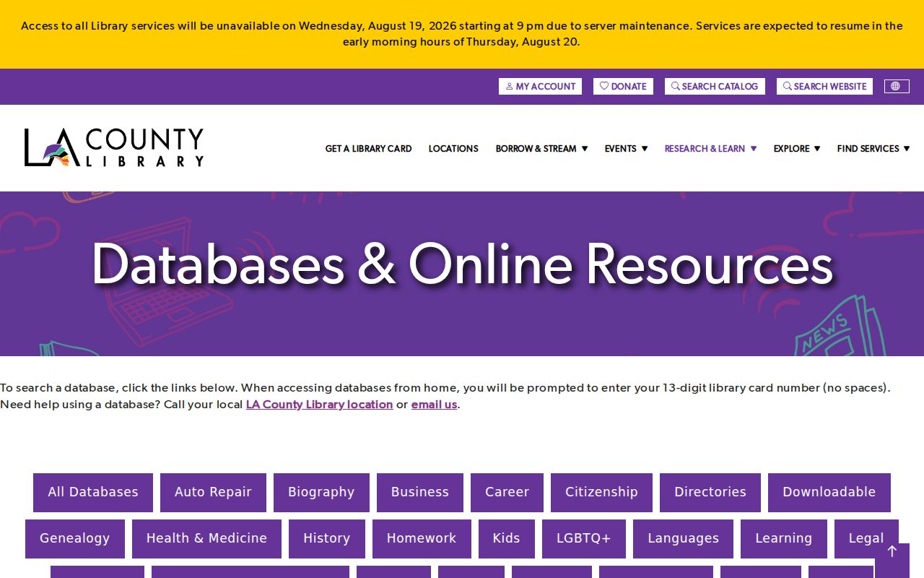
Task: Select the Auto Repair category
Action: pos(213,493)
